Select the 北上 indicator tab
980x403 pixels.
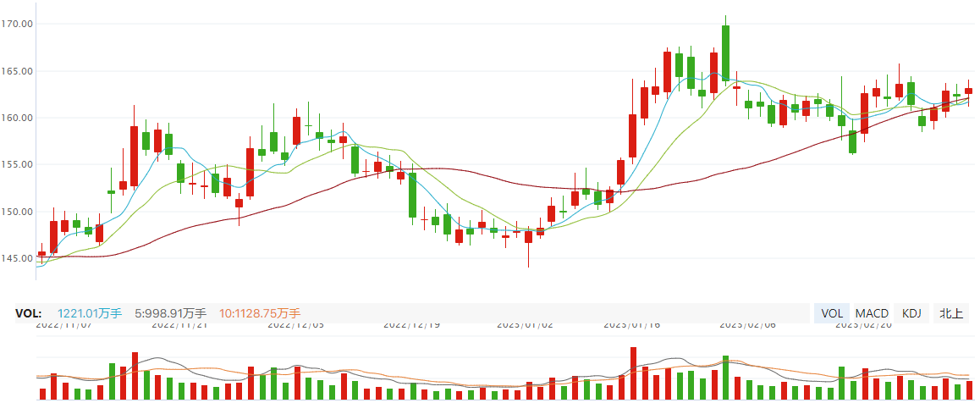[x=951, y=313]
